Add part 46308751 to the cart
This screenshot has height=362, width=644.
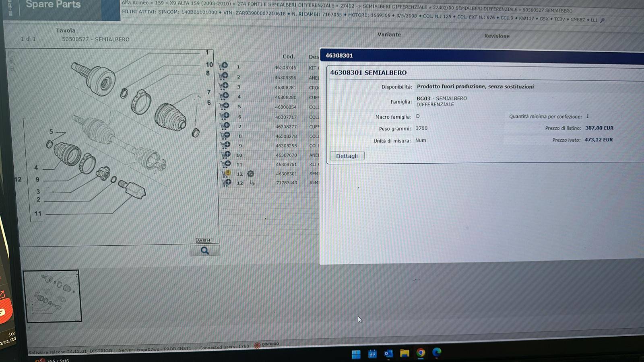coord(226,164)
